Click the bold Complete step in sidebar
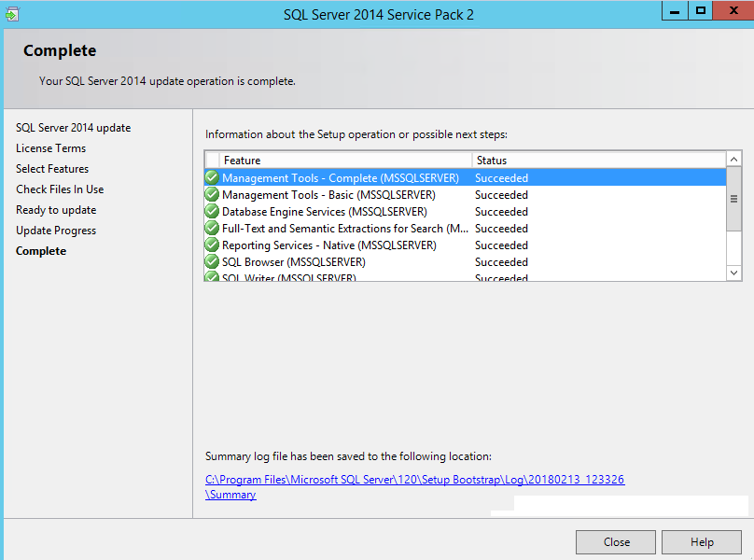 (x=41, y=251)
